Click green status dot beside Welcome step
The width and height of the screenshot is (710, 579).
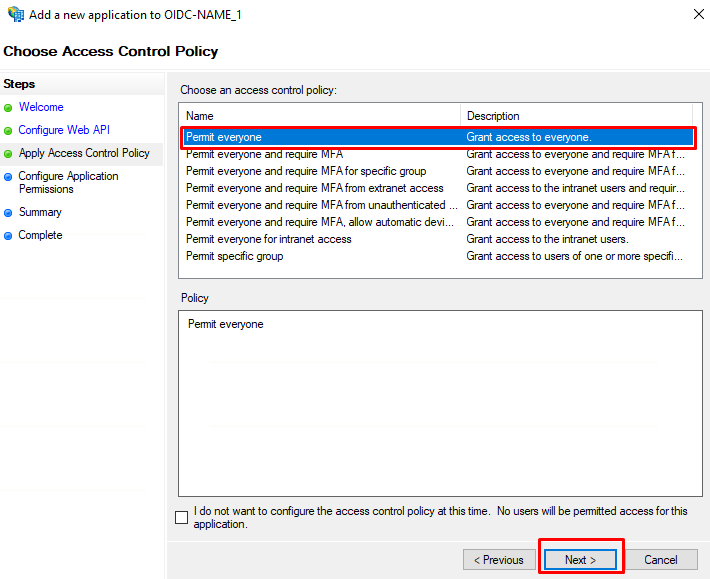8,108
